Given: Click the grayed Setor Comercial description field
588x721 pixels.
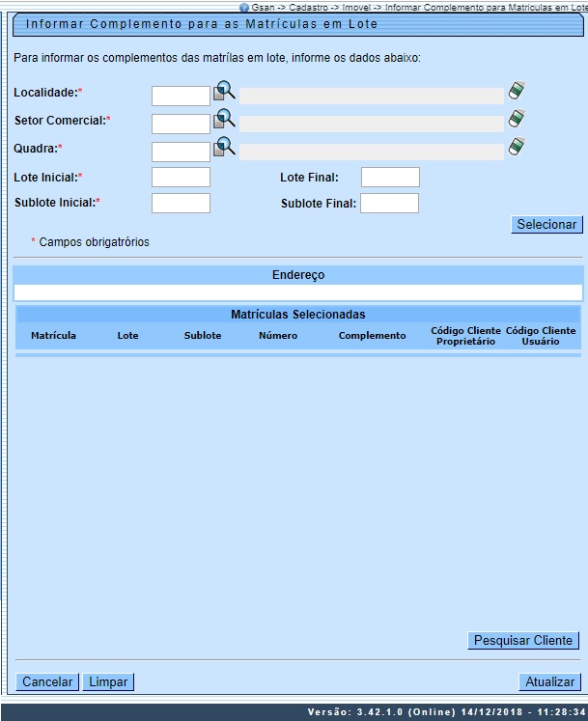Looking at the screenshot, I should [372, 125].
